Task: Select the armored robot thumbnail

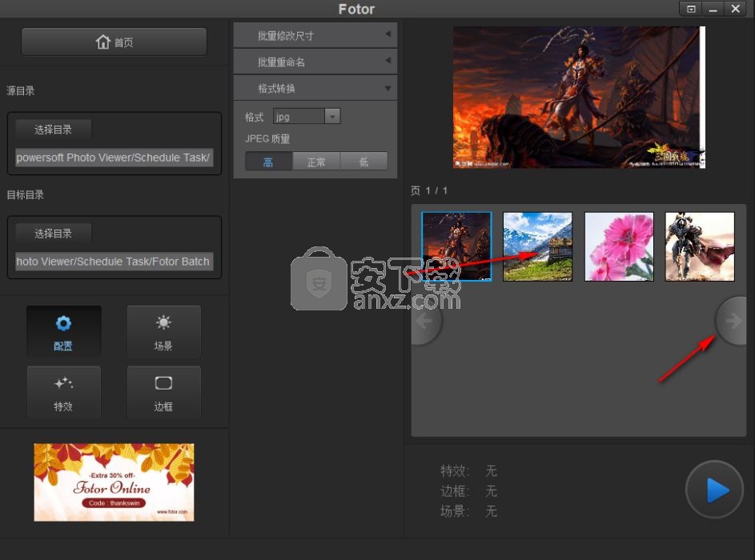Action: 700,246
